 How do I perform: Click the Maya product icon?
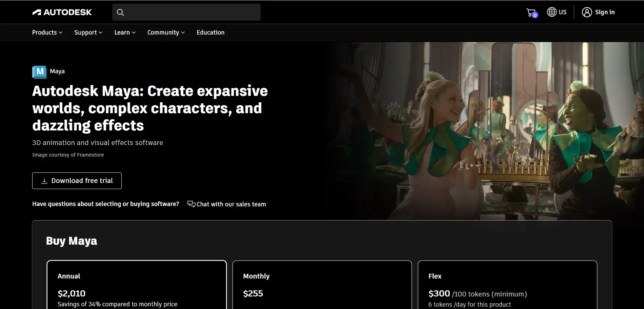tap(39, 72)
